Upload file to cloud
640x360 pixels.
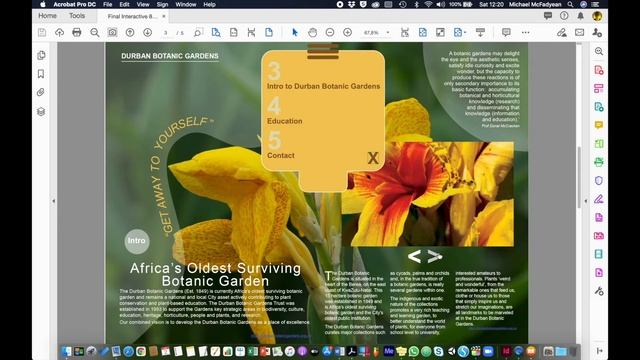(60, 33)
